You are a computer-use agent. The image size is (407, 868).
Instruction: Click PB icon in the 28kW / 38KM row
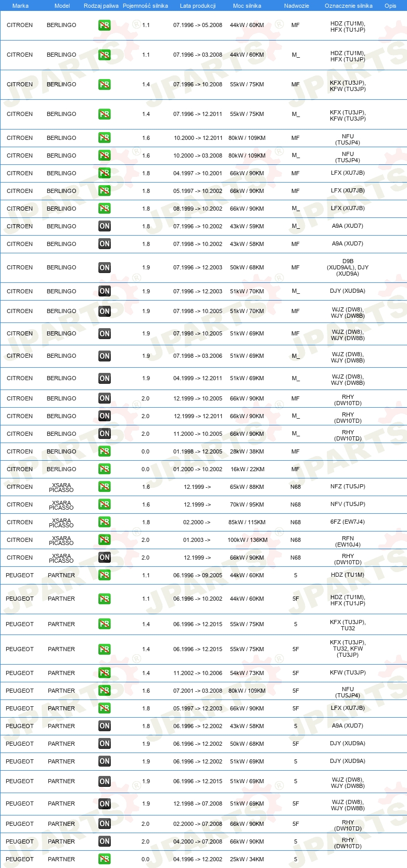(x=105, y=451)
